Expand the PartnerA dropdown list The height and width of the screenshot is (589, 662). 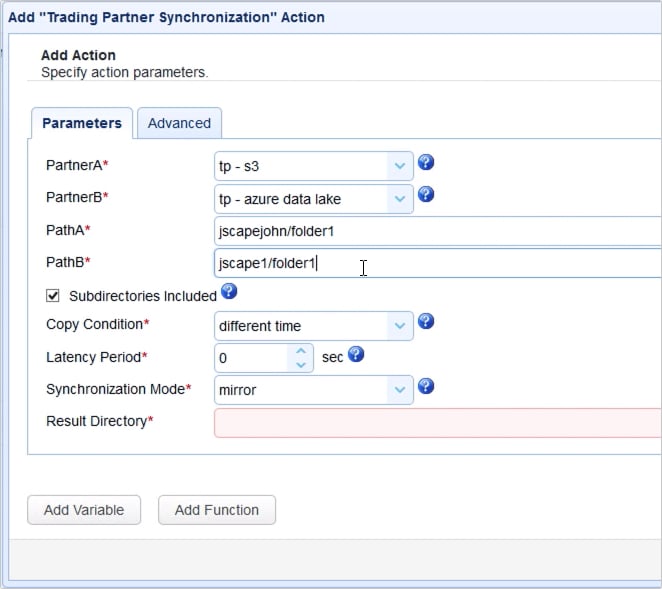400,167
